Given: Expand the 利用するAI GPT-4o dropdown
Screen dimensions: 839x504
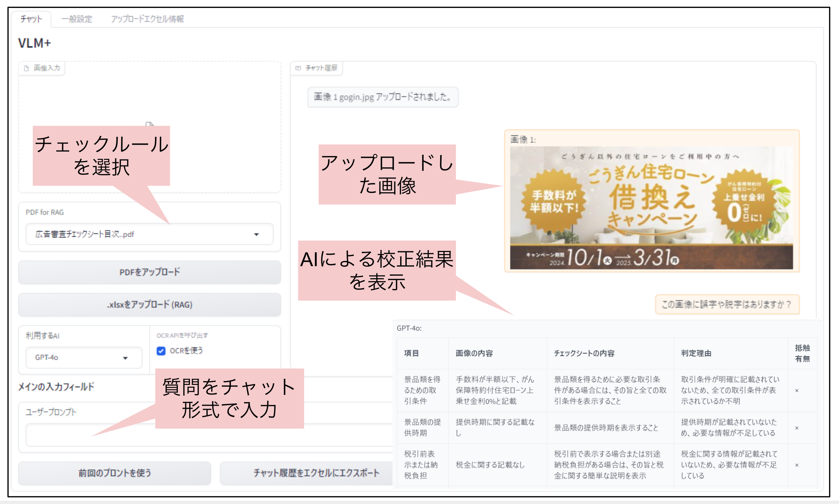Looking at the screenshot, I should (125, 358).
